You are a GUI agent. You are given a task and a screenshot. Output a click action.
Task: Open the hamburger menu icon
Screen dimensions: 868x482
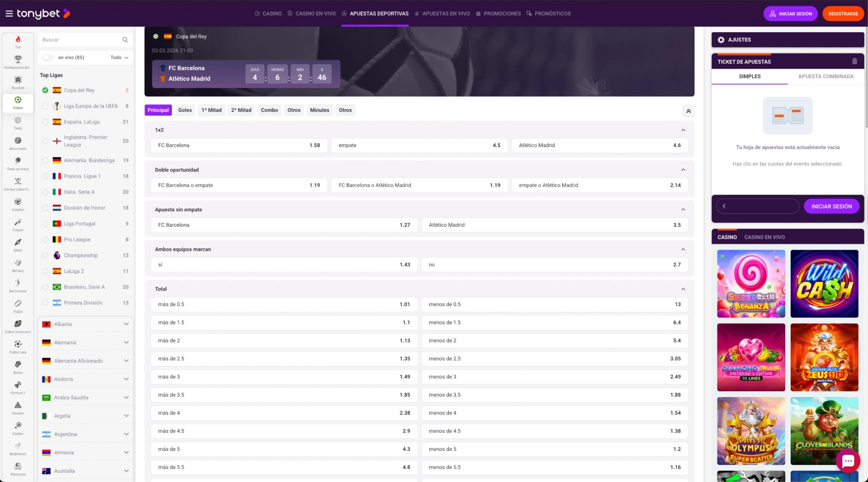coord(9,14)
